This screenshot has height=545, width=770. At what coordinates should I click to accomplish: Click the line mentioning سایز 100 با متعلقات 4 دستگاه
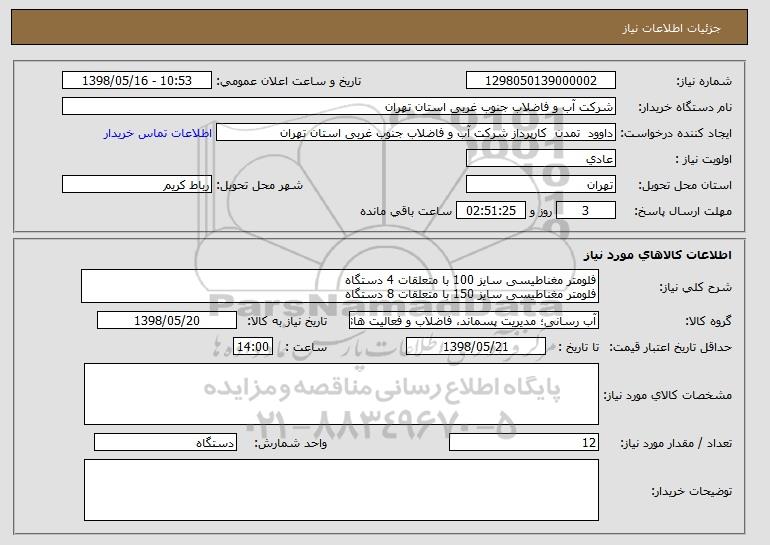tap(470, 280)
